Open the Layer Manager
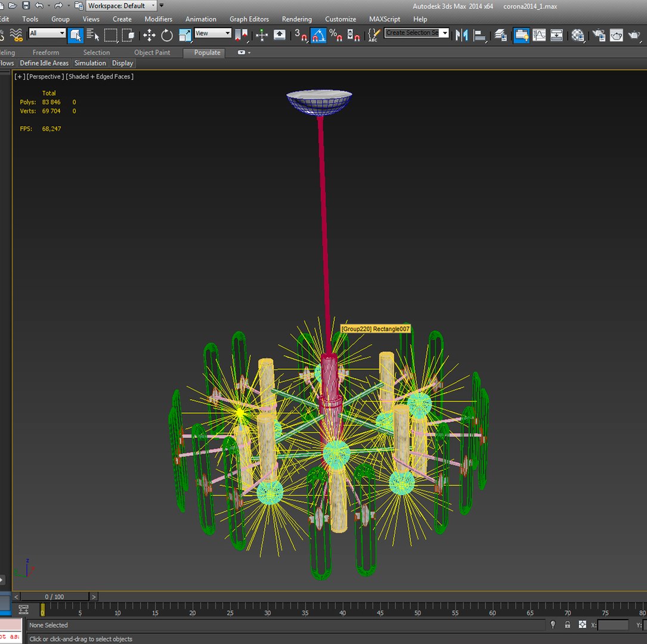This screenshot has width=647, height=644. pyautogui.click(x=500, y=35)
